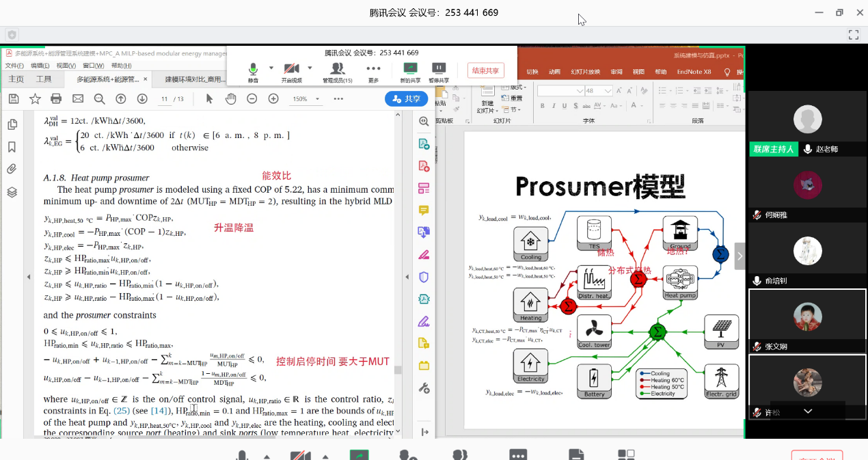Zoom in with the plus icon
The height and width of the screenshot is (460, 868).
(x=273, y=99)
